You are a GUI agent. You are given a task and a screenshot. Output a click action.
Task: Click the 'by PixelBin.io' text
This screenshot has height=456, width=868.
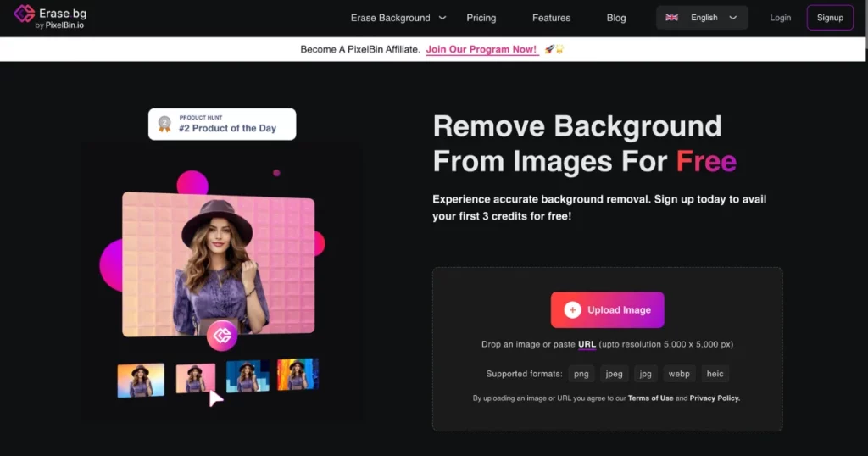click(x=59, y=25)
